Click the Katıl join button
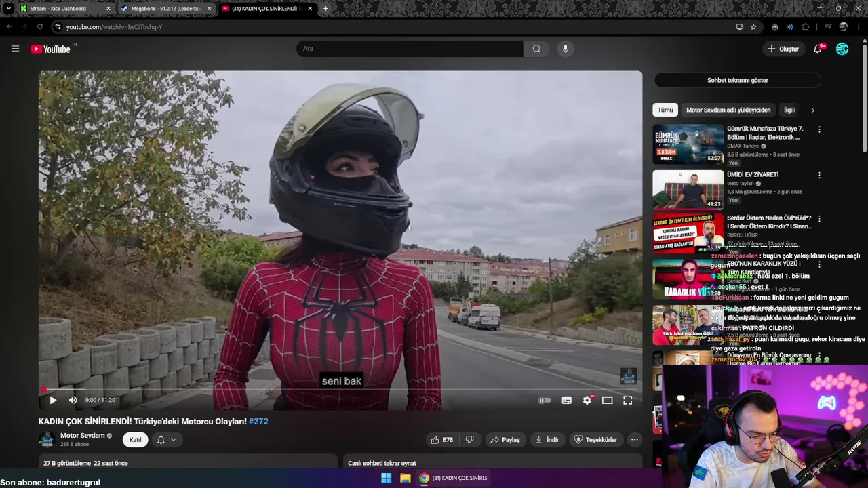This screenshot has height=488, width=868. [136, 440]
